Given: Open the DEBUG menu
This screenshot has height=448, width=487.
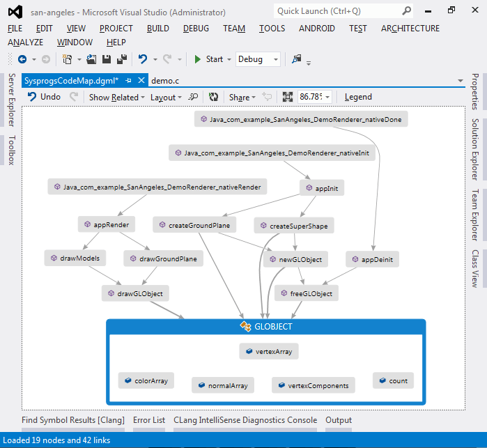Looking at the screenshot, I should point(196,29).
